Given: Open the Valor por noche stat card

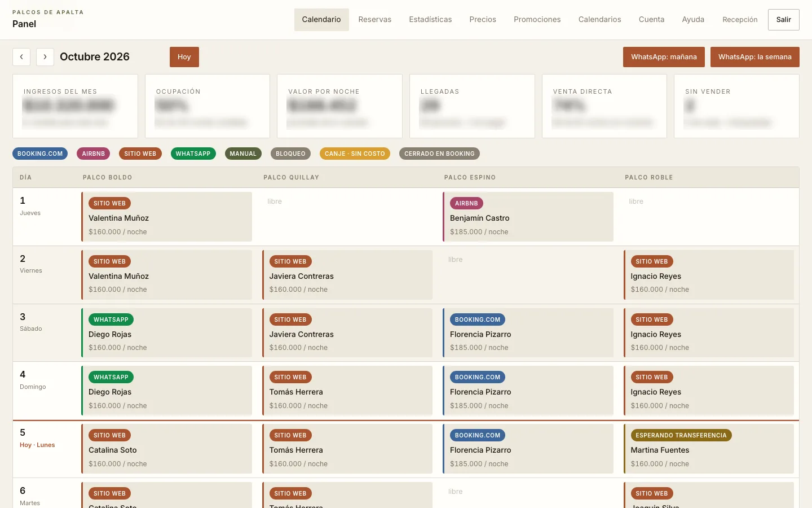Looking at the screenshot, I should [x=339, y=106].
